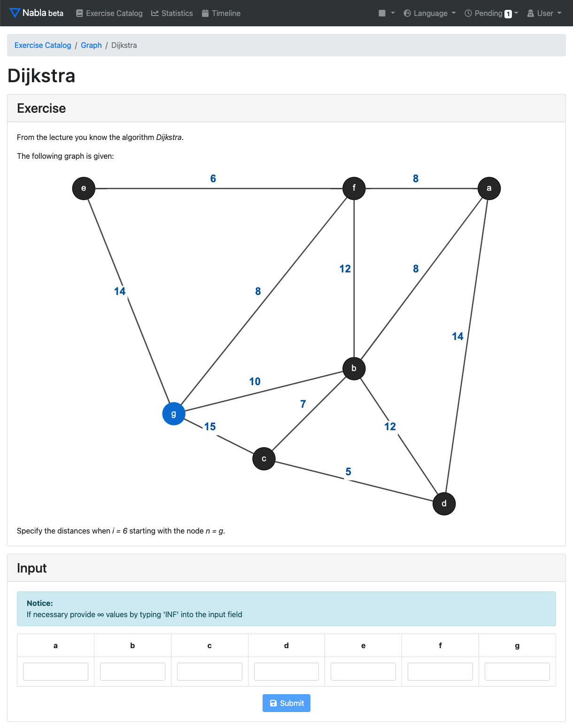Click the Timeline calendar icon
Screen dimensions: 573x728
[x=205, y=13]
